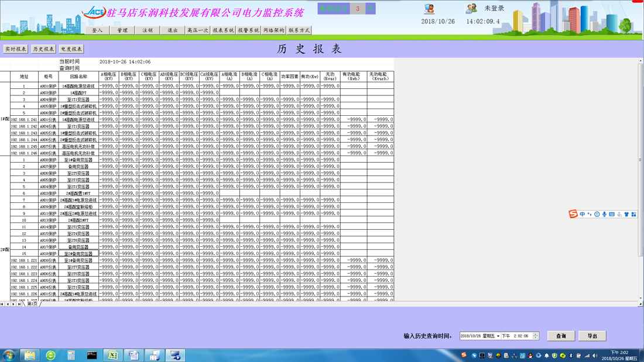The image size is (644, 362).
Task: Click the report scroll-down arrow
Action: tap(640, 298)
